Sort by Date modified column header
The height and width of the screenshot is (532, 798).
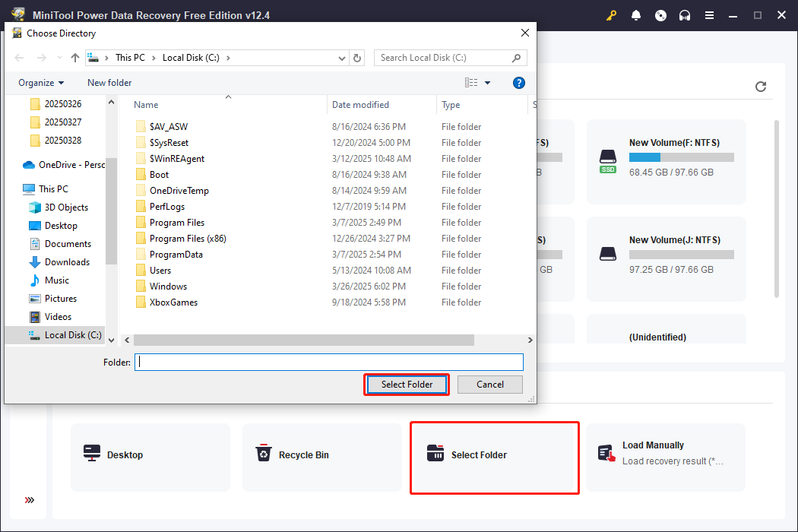(x=360, y=104)
